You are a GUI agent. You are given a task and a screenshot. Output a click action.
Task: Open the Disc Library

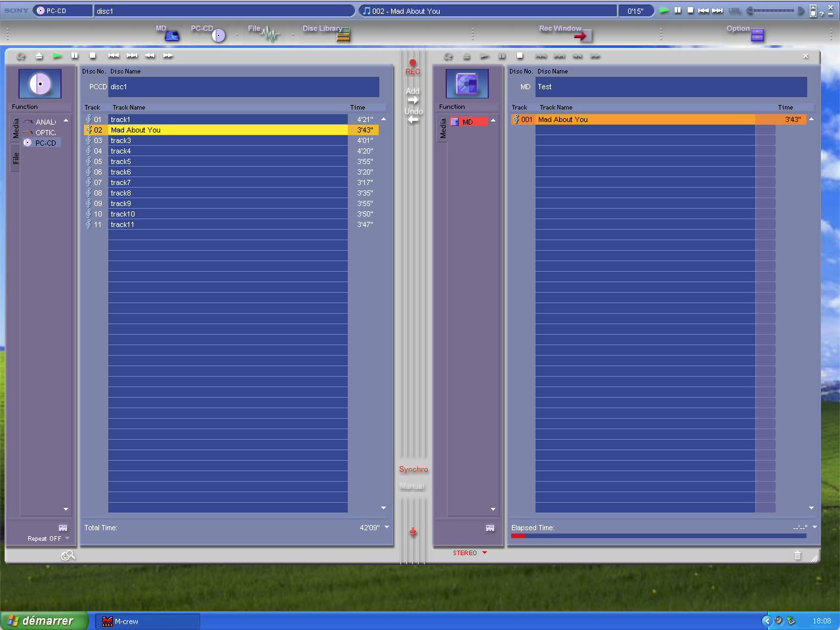pyautogui.click(x=326, y=33)
